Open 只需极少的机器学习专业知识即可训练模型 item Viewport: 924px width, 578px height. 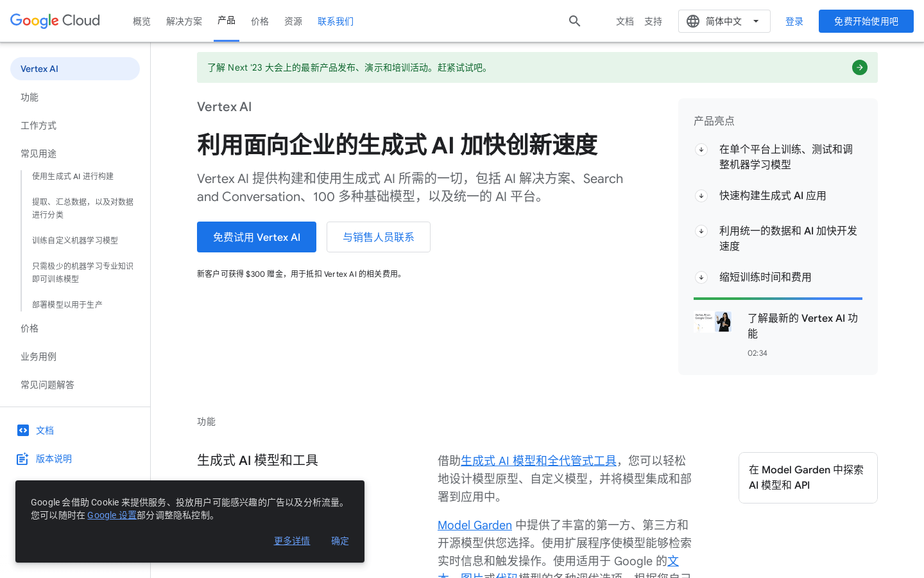[83, 272]
